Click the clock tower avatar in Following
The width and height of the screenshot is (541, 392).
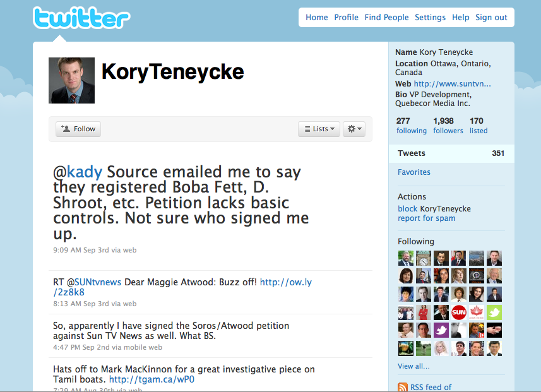(x=424, y=258)
